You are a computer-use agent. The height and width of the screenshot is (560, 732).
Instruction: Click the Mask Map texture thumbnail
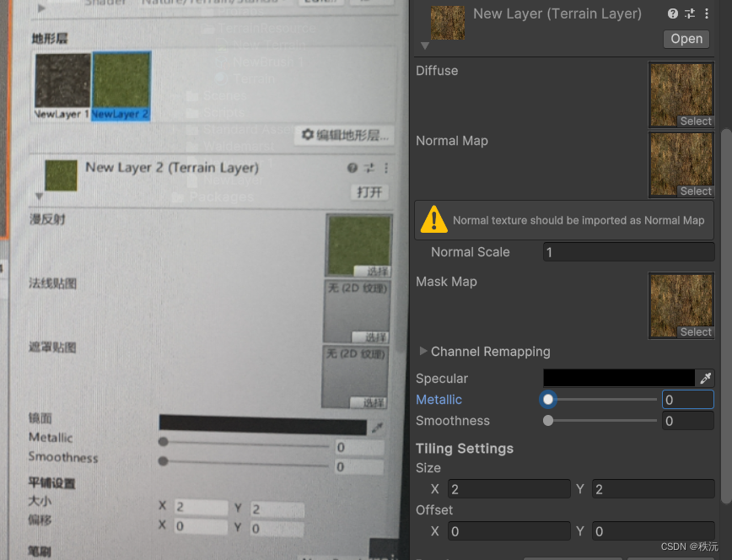(681, 305)
